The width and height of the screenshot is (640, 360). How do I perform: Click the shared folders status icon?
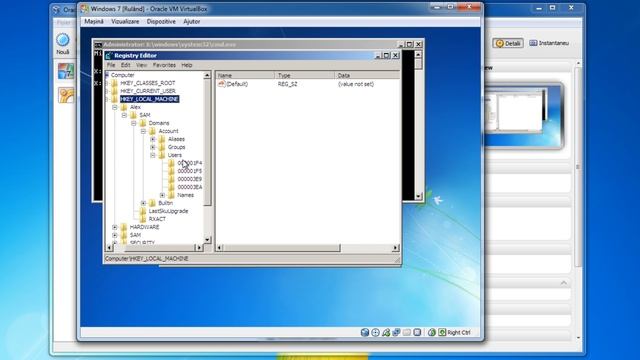407,333
